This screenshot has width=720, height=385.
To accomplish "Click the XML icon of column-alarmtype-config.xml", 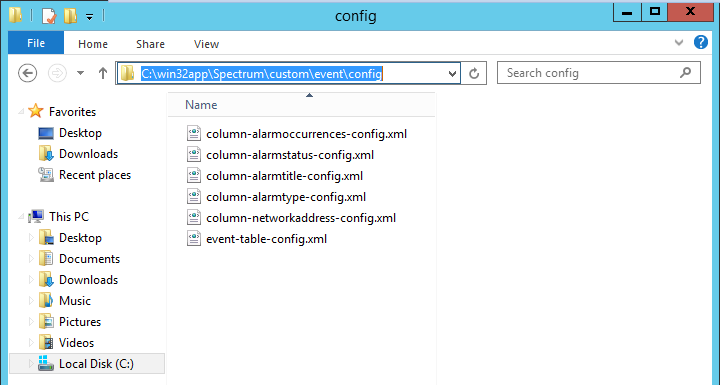I will pyautogui.click(x=194, y=197).
